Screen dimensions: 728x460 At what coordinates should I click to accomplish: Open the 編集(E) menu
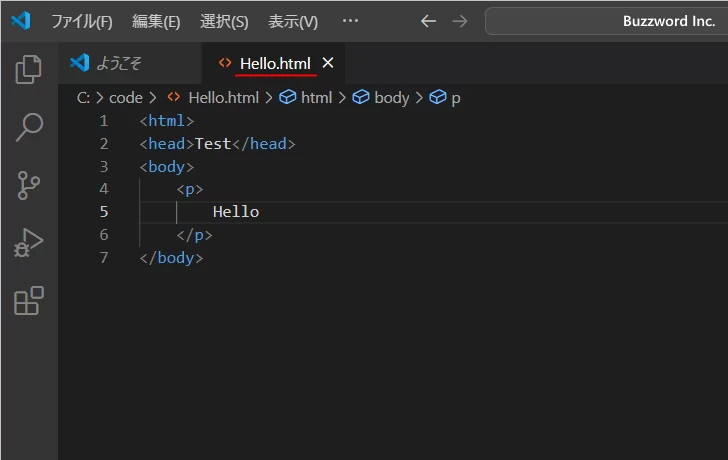[x=156, y=21]
